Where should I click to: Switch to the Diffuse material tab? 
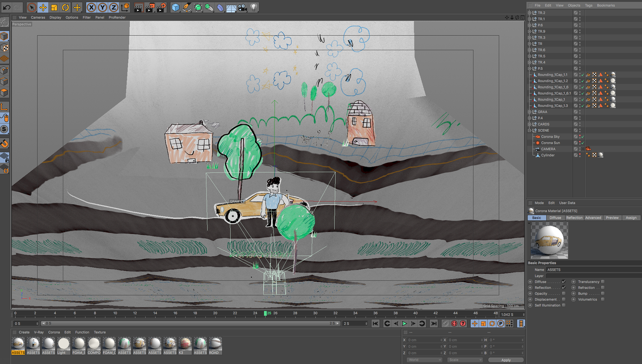point(555,218)
